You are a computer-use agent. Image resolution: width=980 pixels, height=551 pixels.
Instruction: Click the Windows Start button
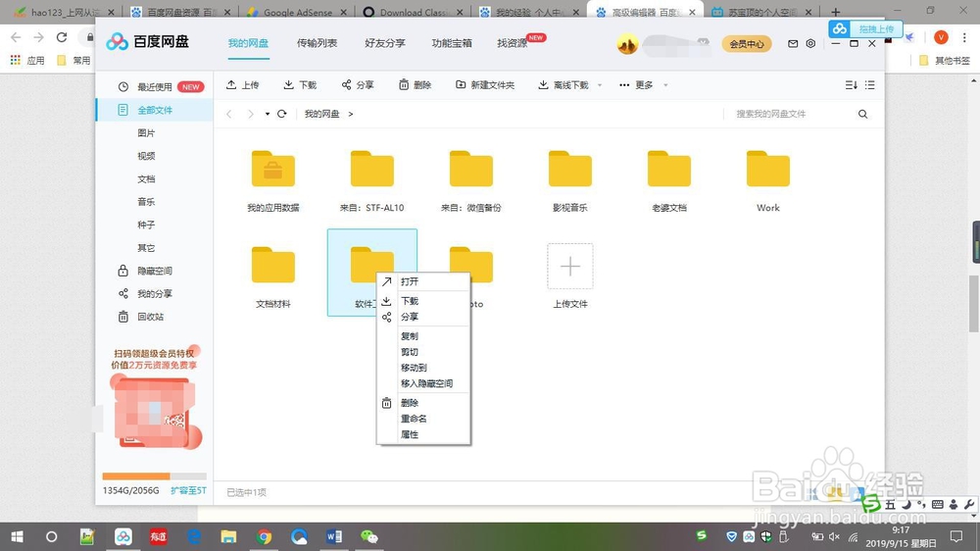(x=17, y=536)
